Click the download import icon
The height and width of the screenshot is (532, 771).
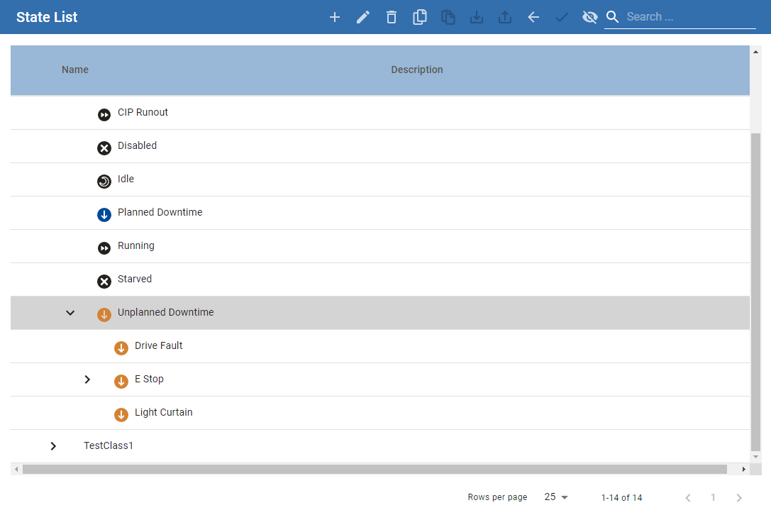click(x=477, y=17)
